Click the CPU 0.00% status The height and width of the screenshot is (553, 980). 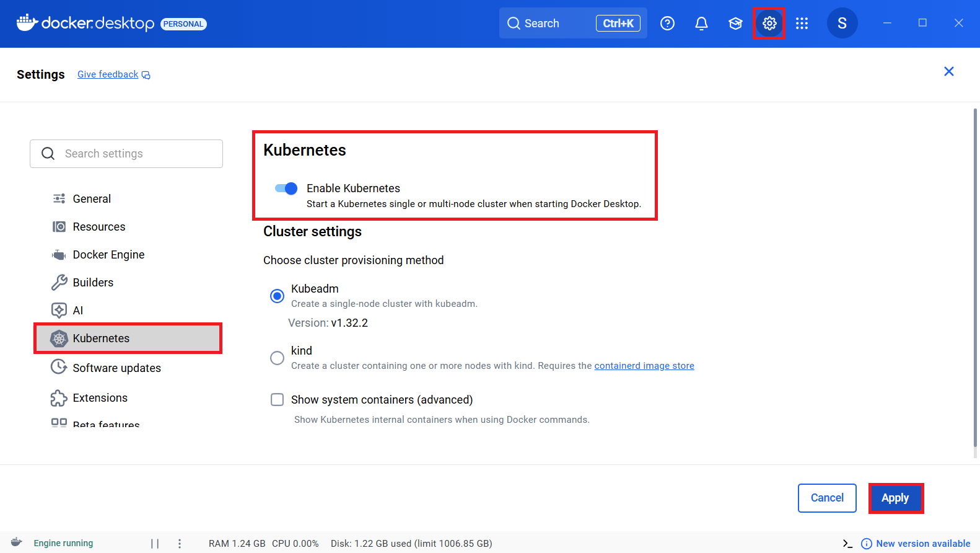[295, 544]
